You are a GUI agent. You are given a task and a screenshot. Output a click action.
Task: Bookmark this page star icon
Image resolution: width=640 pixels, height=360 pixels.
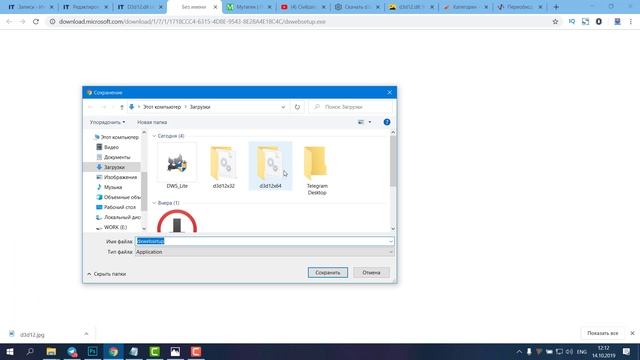click(555, 22)
